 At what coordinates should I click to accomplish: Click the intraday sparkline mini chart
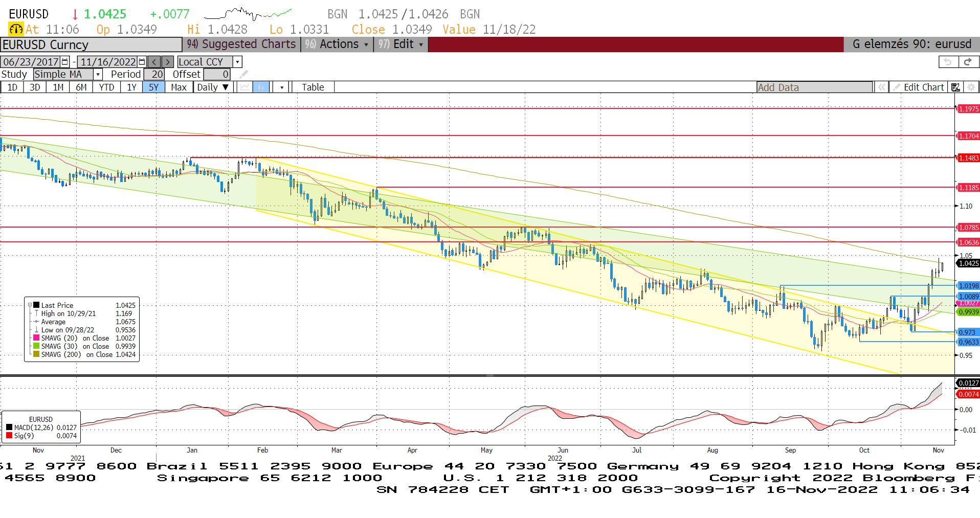point(248,13)
